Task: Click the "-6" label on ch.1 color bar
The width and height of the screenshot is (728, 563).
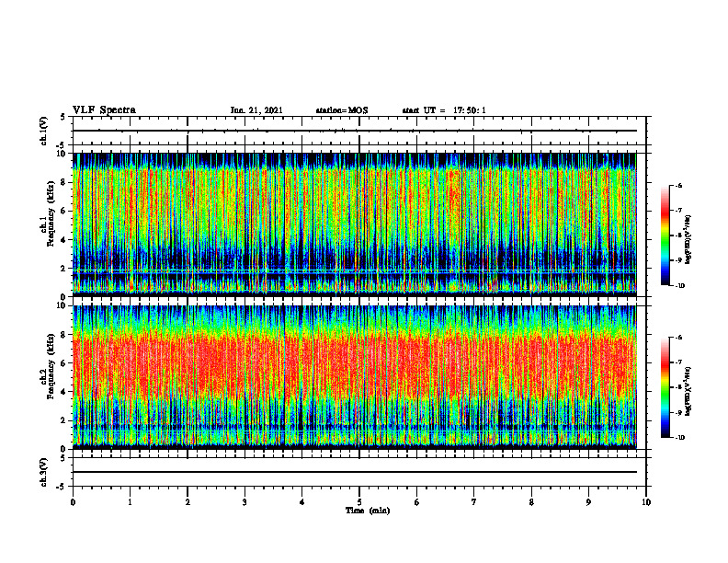Action: 678,186
